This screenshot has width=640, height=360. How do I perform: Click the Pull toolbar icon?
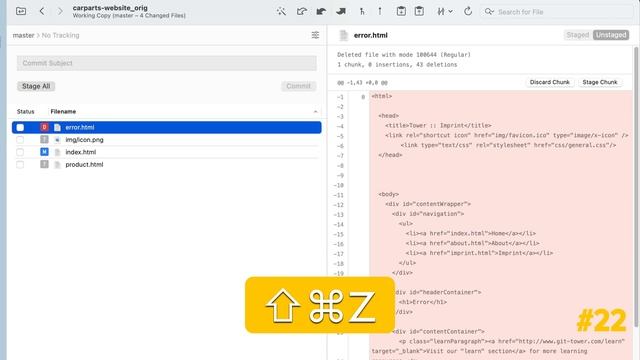321,11
